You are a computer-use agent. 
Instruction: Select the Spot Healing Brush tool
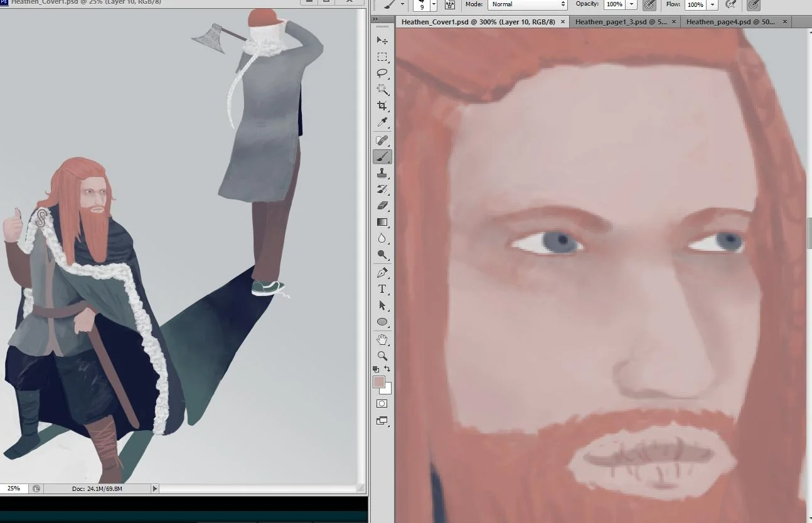[x=382, y=140]
